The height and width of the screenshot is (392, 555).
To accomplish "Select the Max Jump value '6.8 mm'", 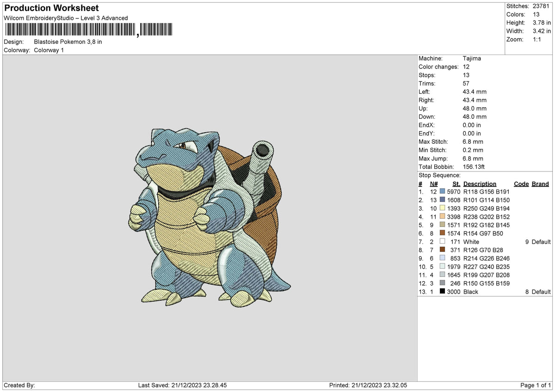I will [x=473, y=158].
